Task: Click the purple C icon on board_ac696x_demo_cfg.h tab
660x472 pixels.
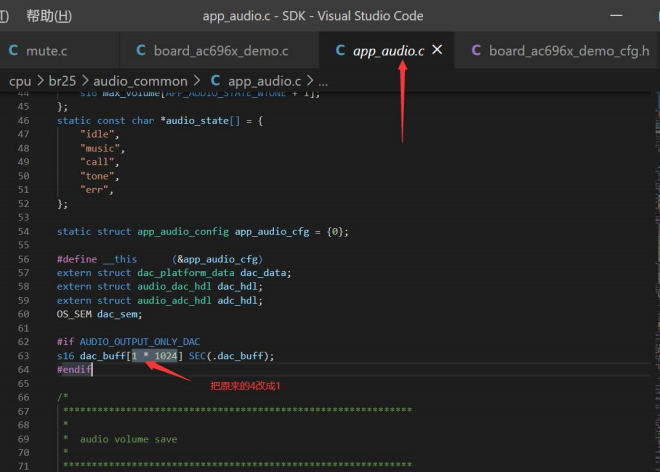Action: (476, 51)
